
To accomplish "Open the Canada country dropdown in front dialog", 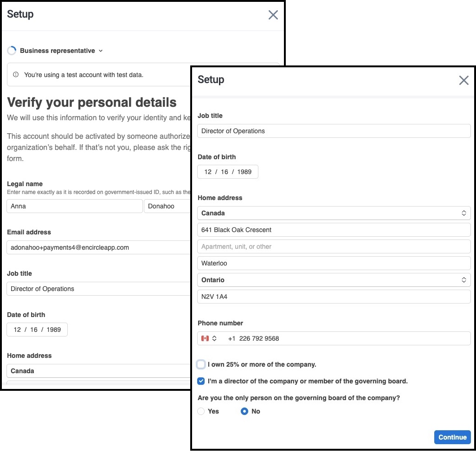I will 334,213.
